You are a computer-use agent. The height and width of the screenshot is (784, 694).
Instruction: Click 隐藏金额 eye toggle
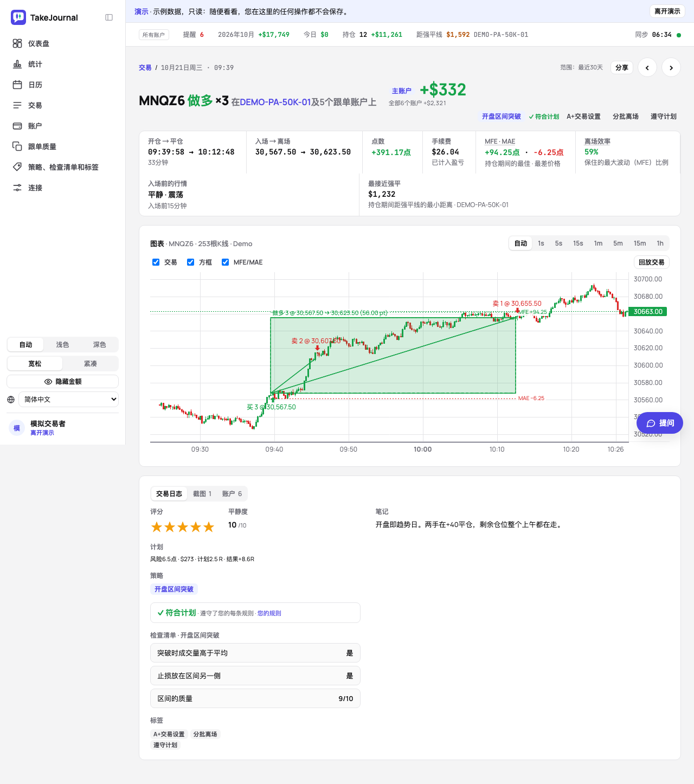click(62, 382)
